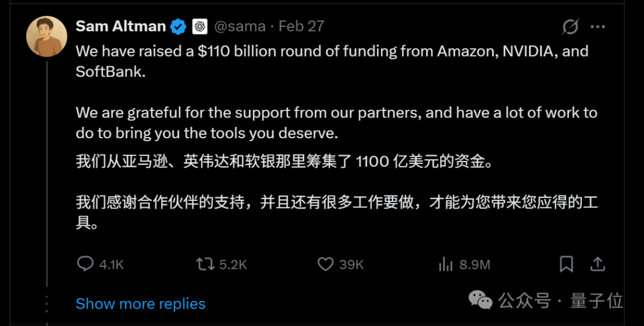
Task: Click the repost arrows icon
Action: tap(205, 264)
